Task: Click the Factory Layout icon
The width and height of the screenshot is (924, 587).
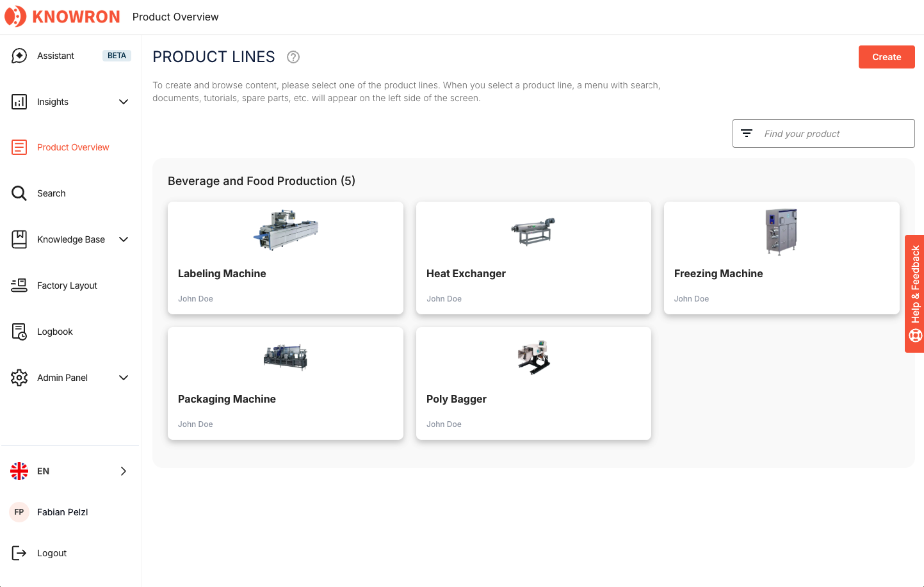Action: [19, 285]
